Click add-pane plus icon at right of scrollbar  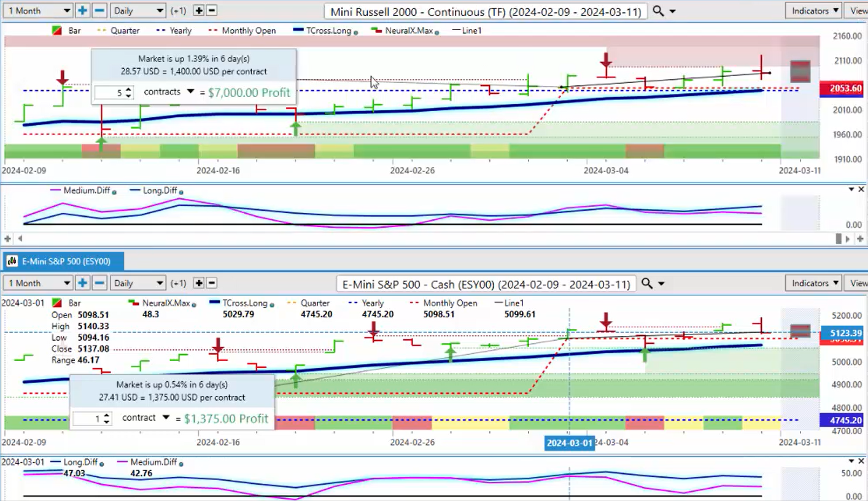click(x=860, y=238)
